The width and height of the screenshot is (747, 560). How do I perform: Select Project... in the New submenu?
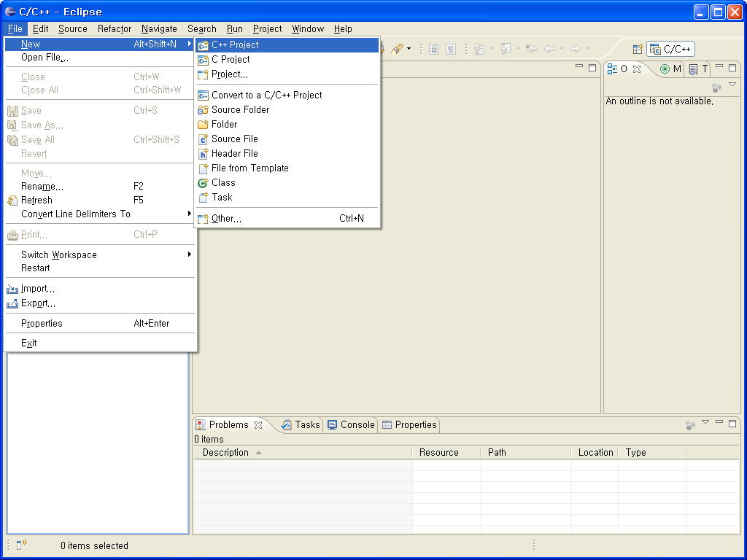pyautogui.click(x=287, y=74)
